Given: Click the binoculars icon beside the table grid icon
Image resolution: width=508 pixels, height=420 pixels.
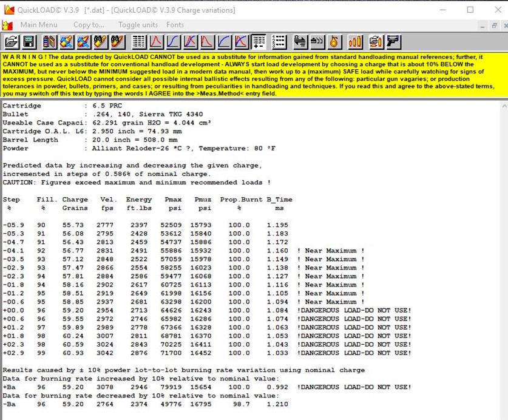Looking at the screenshot, I should click(x=117, y=42).
